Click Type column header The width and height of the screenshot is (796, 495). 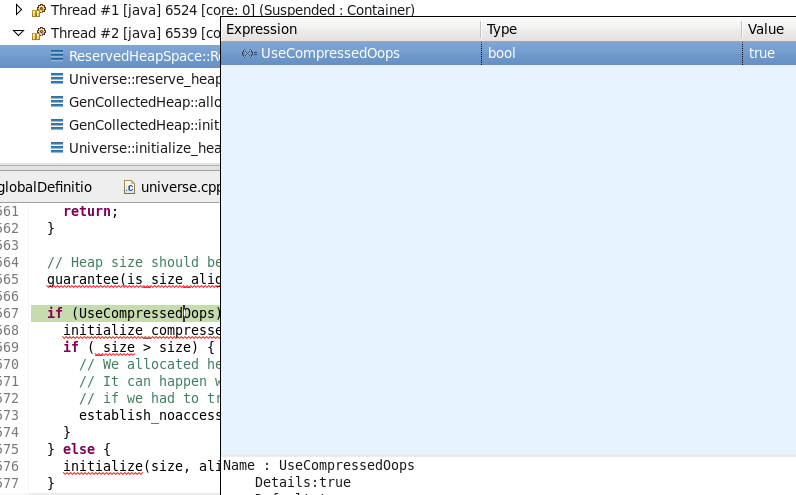611,29
